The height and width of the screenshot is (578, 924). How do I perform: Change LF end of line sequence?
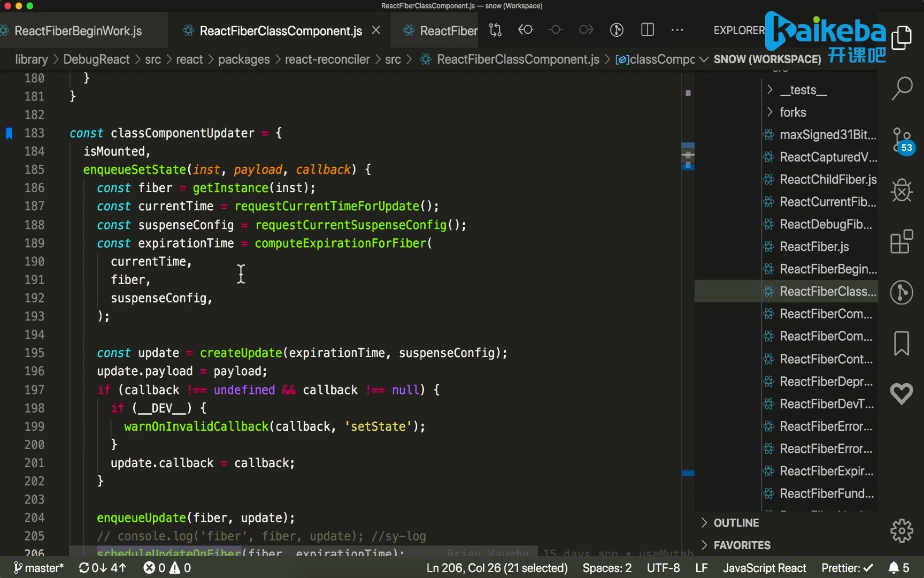point(702,568)
